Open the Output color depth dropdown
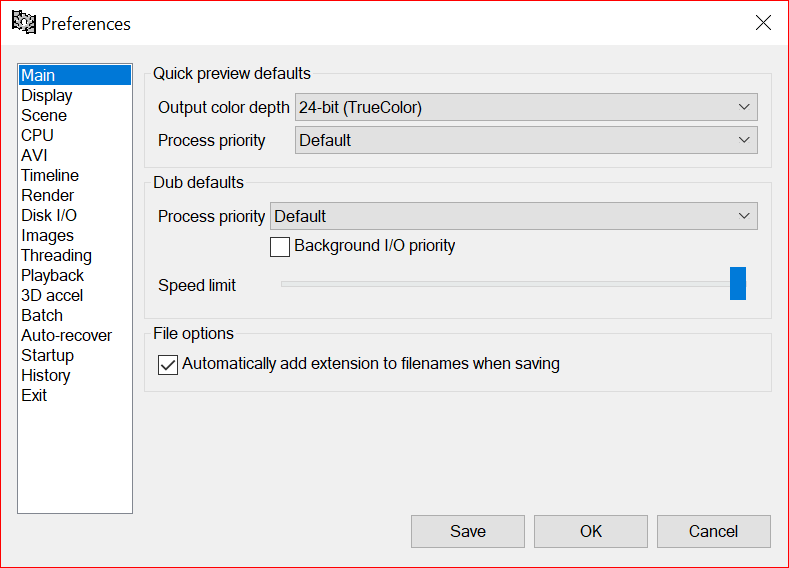The image size is (789, 568). pos(526,107)
